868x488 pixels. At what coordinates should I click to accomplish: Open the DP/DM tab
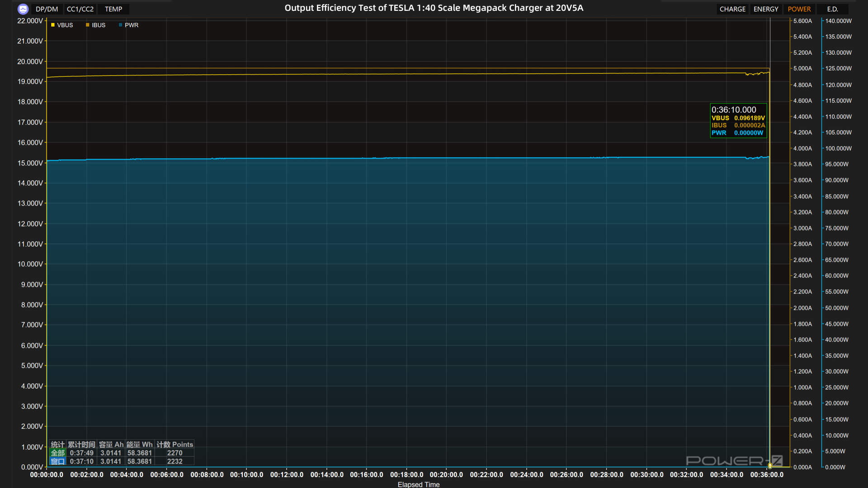click(x=47, y=9)
